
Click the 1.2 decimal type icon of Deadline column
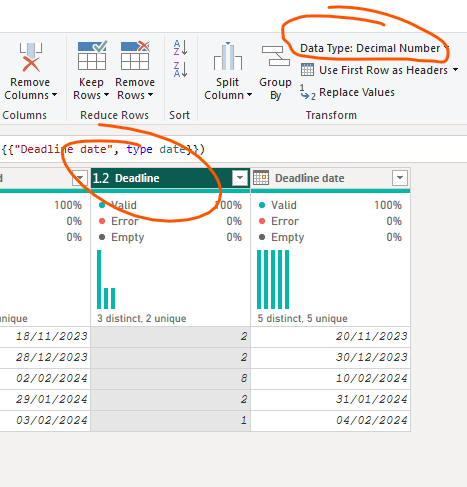(x=101, y=178)
